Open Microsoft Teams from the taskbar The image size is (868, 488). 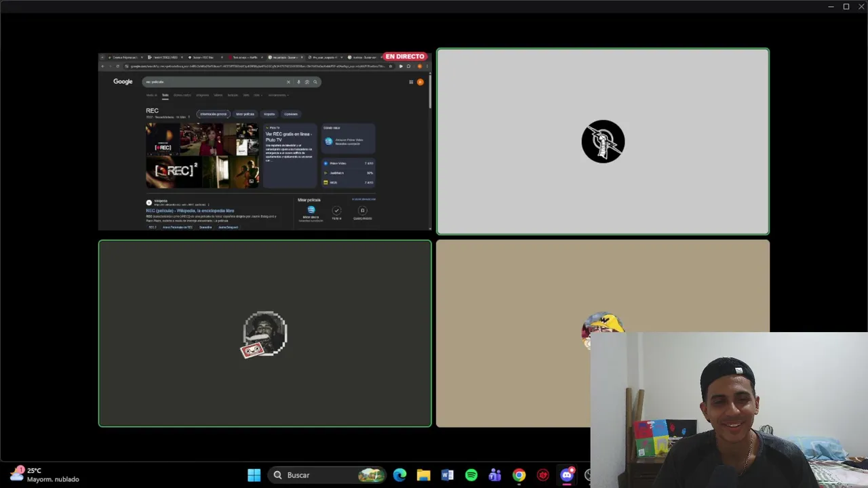tap(494, 475)
